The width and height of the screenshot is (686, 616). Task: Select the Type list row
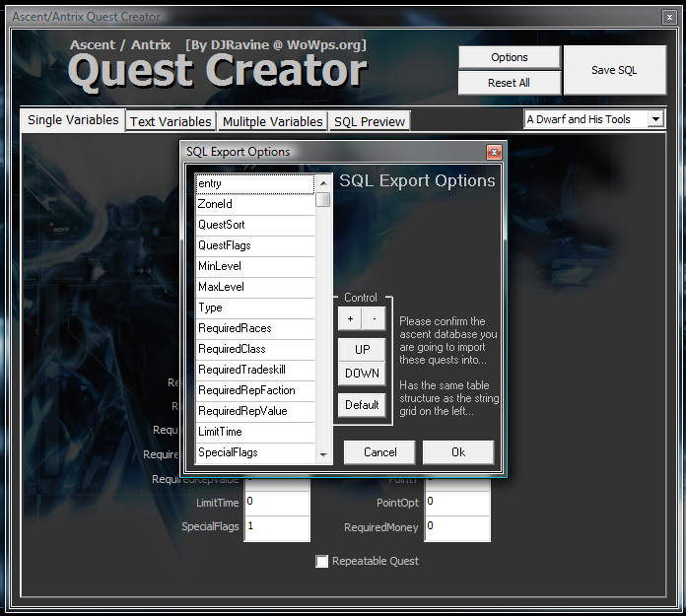pos(255,308)
